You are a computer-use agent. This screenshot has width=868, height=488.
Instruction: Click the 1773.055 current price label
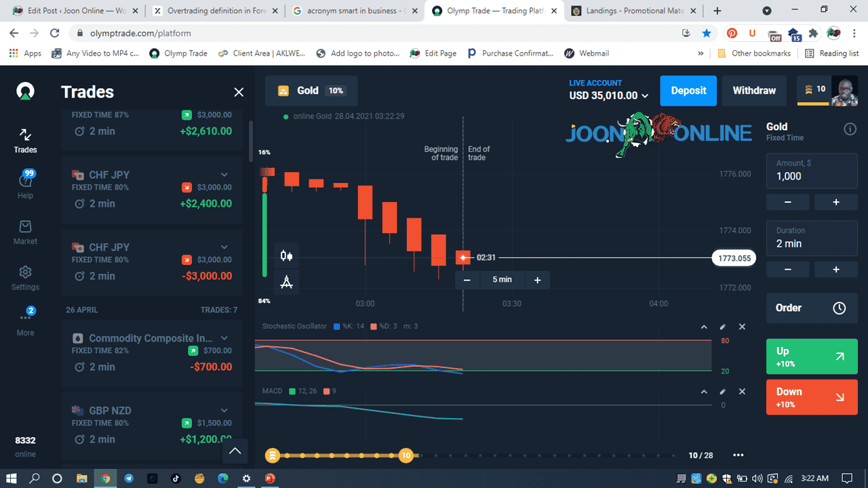click(734, 258)
